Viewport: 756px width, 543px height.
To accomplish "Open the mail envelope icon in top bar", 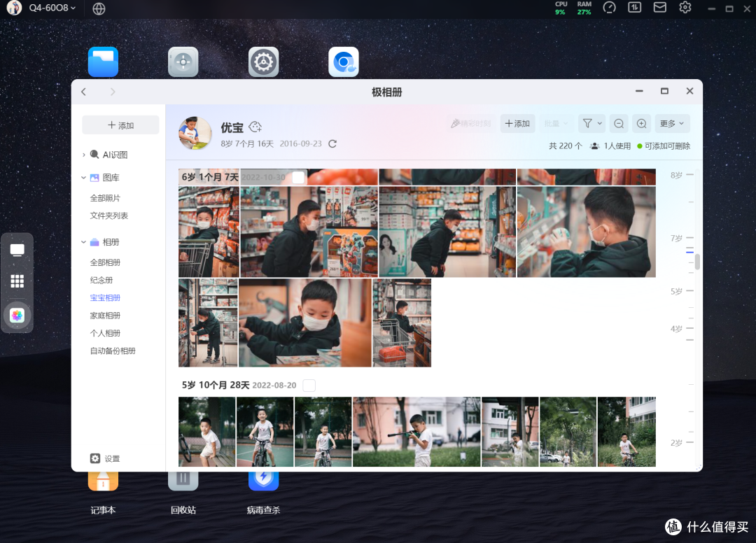I will [659, 7].
